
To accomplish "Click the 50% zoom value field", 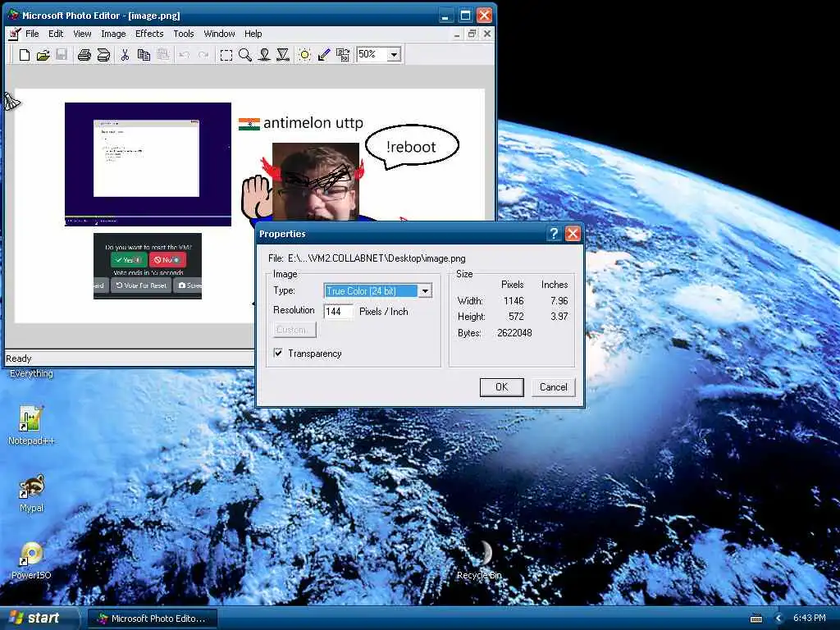I will coord(372,55).
